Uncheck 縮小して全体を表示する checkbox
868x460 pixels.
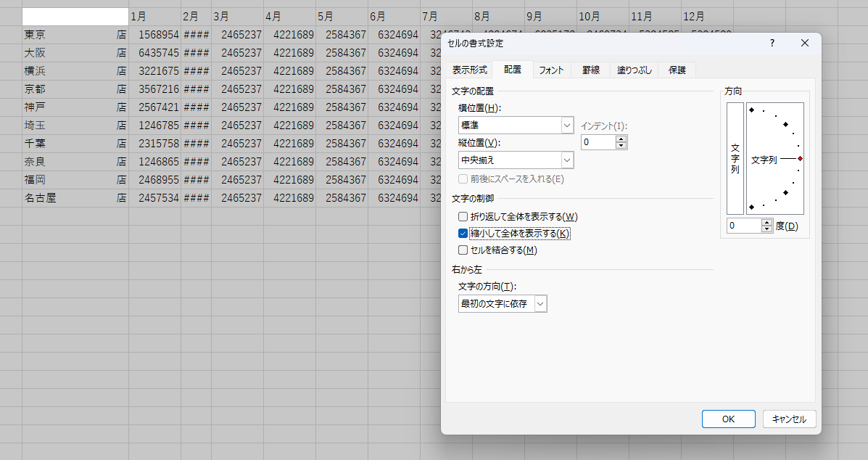[463, 234]
